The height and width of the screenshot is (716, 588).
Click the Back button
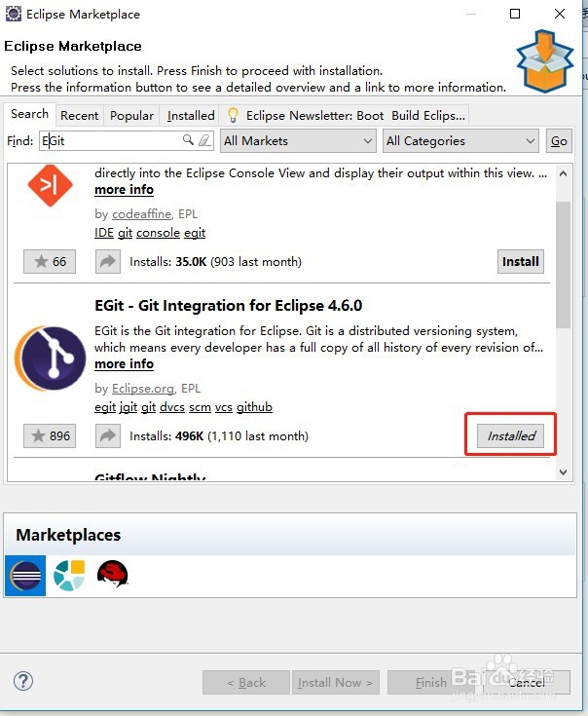(x=246, y=682)
